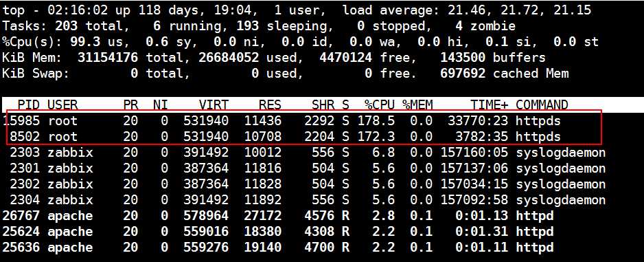The width and height of the screenshot is (644, 262).
Task: Click the PID column header
Action: pyautogui.click(x=29, y=105)
